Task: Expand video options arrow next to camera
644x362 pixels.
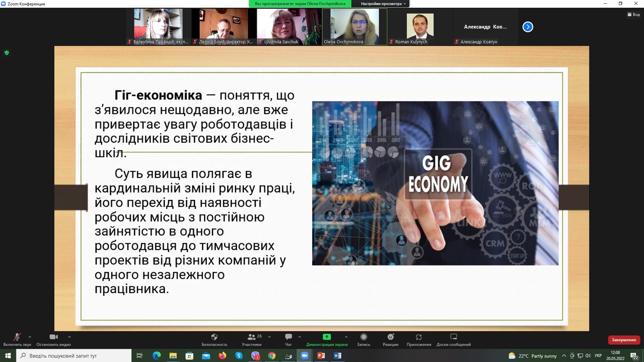Action: coord(69,337)
